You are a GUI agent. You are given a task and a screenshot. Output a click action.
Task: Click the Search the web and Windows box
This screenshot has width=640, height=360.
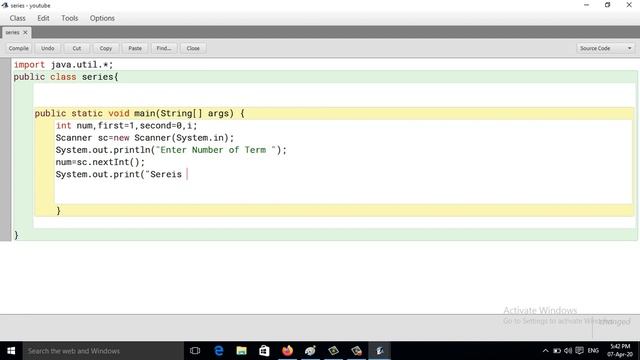point(103,351)
